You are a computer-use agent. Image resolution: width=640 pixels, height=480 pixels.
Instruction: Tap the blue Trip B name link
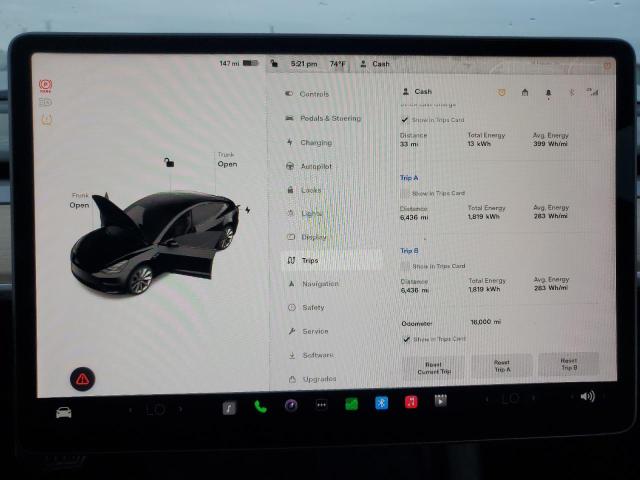(x=409, y=251)
